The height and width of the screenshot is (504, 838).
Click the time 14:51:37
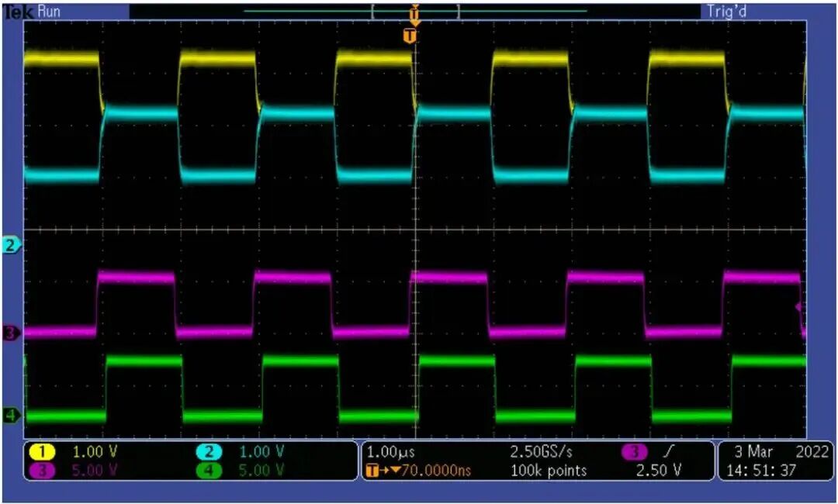point(761,471)
